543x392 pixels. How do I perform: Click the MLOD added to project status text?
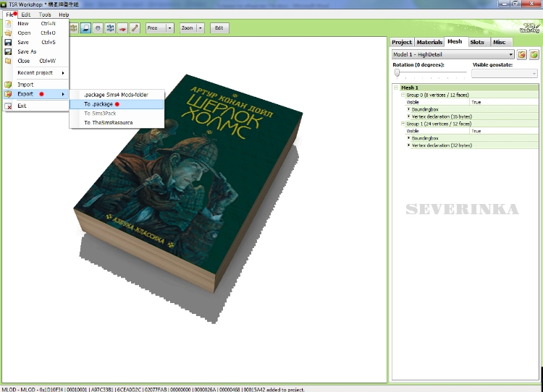coord(153,389)
